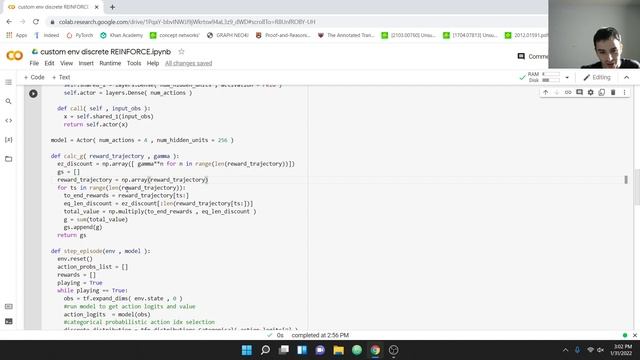This screenshot has height=360, width=640.
Task: Add a comment to the cell icon
Action: pos(579,93)
